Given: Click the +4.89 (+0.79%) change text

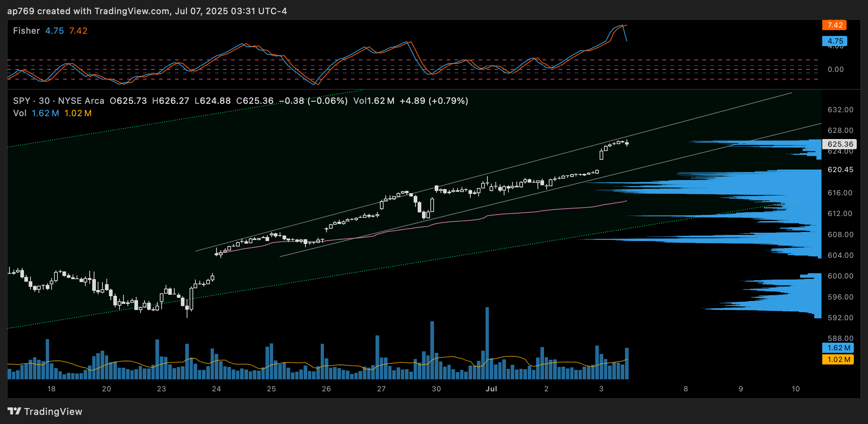Looking at the screenshot, I should point(434,101).
